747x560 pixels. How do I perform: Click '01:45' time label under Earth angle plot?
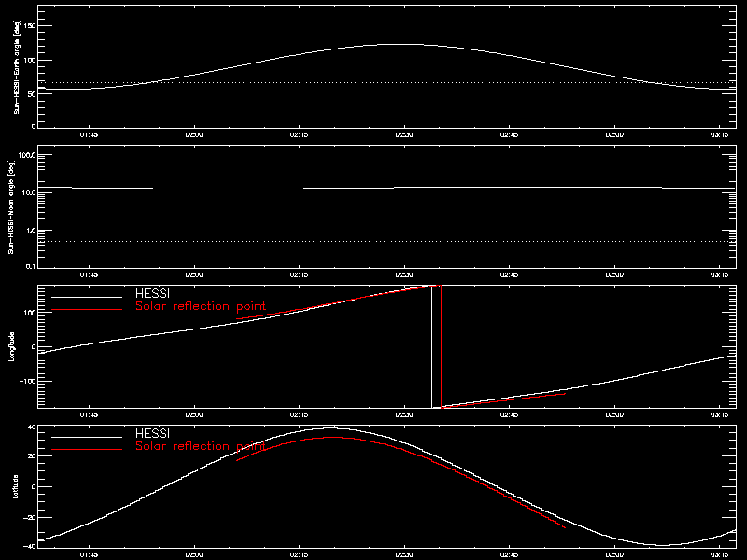point(89,134)
